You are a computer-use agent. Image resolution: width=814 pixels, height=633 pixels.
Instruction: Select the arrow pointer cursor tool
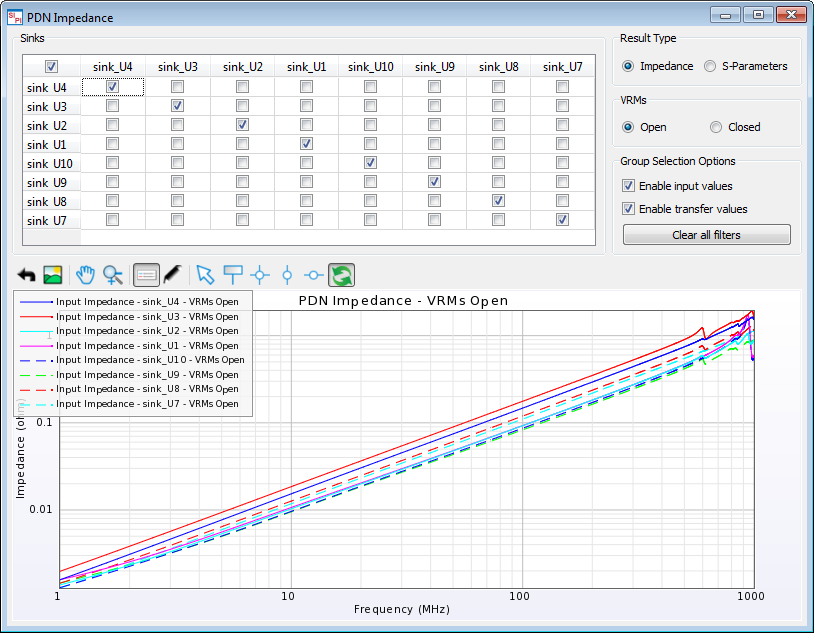pos(205,274)
